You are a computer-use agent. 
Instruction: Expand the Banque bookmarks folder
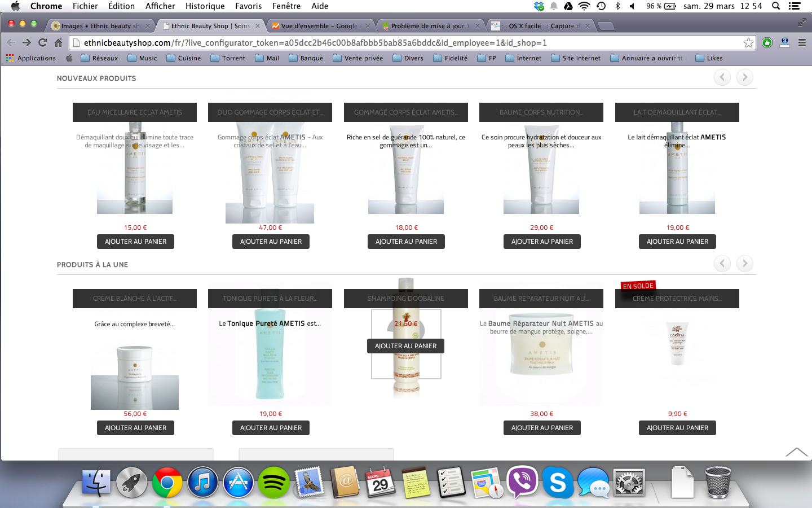[306, 58]
